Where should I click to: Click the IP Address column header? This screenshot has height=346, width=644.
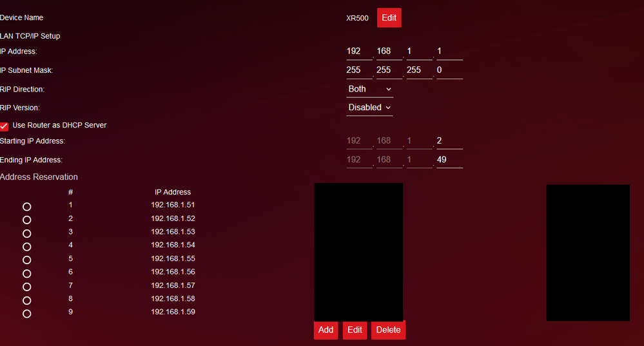coord(173,192)
